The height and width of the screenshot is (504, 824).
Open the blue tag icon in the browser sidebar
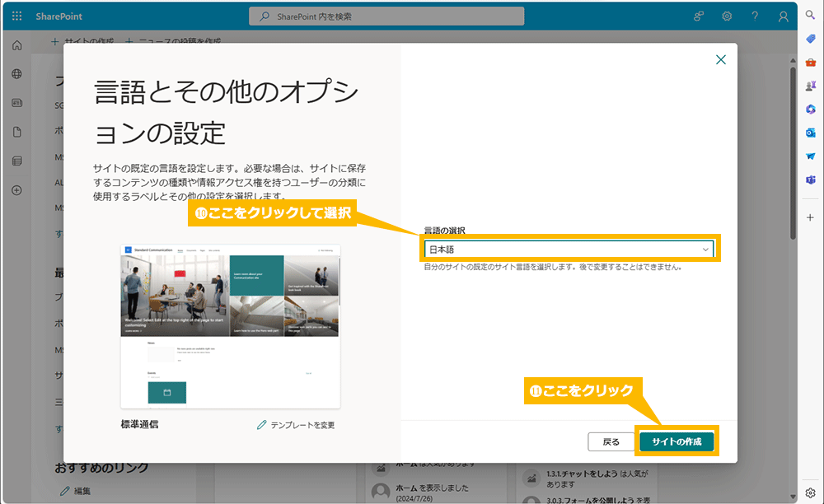(x=810, y=39)
